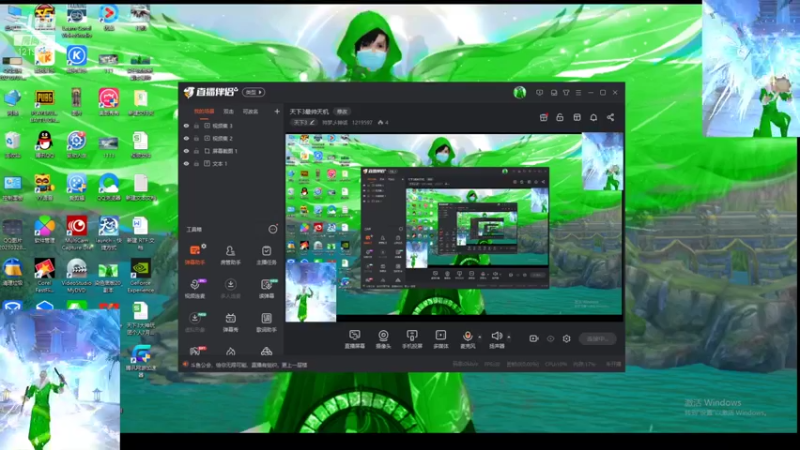The width and height of the screenshot is (800, 450).
Task: Click room number 1219597
Action: click(x=362, y=122)
